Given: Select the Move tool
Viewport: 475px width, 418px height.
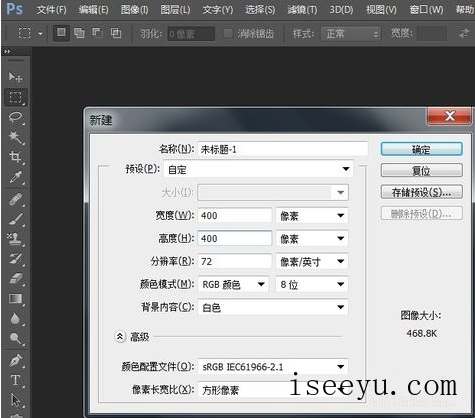Looking at the screenshot, I should (15, 77).
